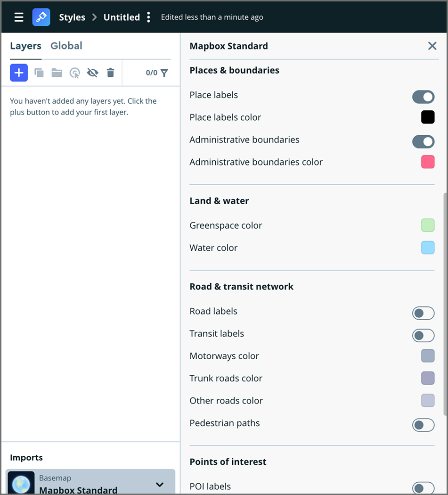Viewport: 448px width, 495px height.
Task: Click the Mapbox Studio paintbrush icon
Action: pos(41,17)
